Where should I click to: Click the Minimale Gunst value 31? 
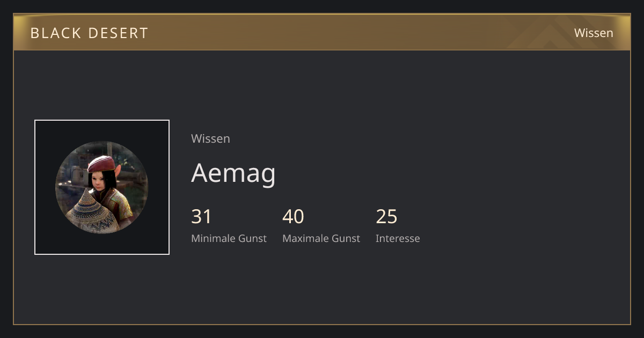coord(202,217)
